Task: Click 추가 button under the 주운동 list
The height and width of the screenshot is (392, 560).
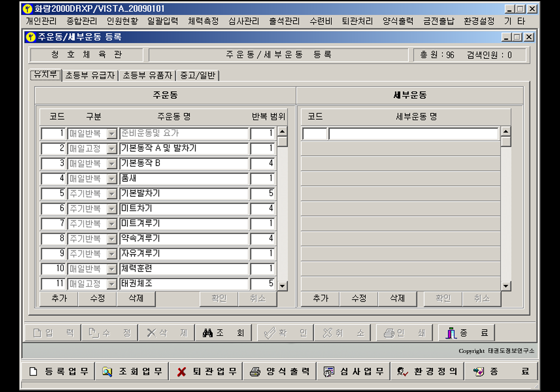Action: pyautogui.click(x=59, y=299)
